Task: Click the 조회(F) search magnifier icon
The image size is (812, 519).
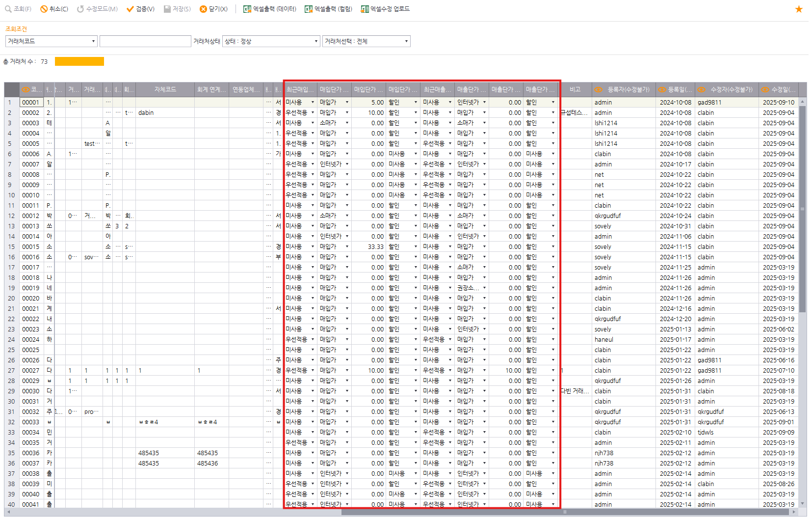Action: coord(8,9)
